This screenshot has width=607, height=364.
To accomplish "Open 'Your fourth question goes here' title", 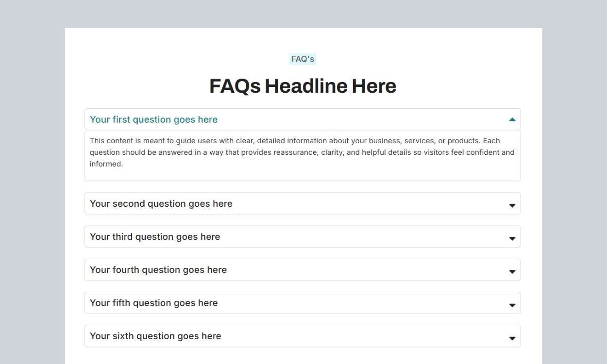I will click(x=158, y=270).
